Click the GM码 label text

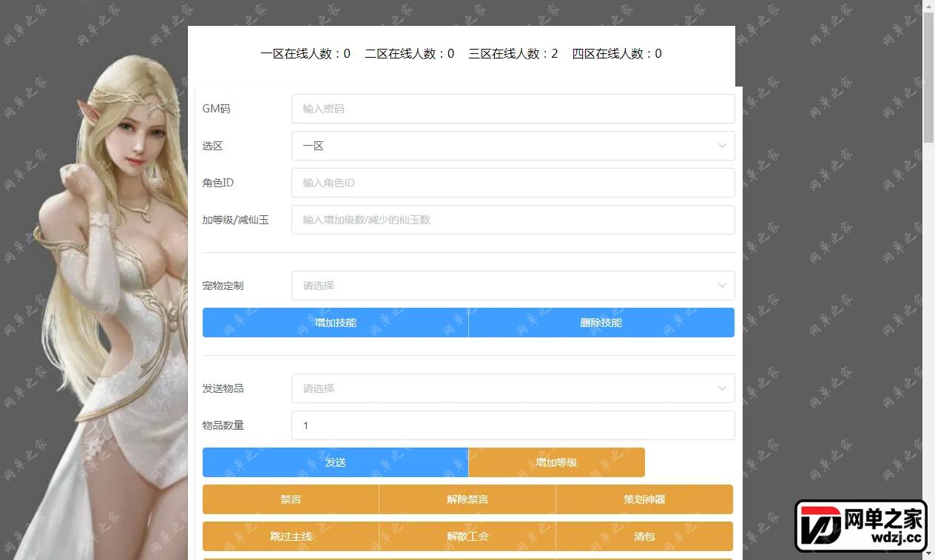pyautogui.click(x=216, y=109)
